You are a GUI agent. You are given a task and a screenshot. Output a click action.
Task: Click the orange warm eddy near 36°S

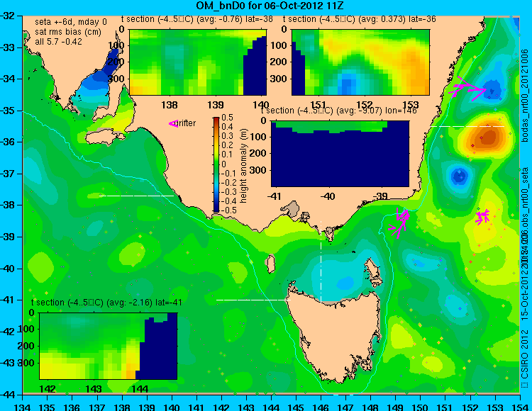[x=487, y=137]
